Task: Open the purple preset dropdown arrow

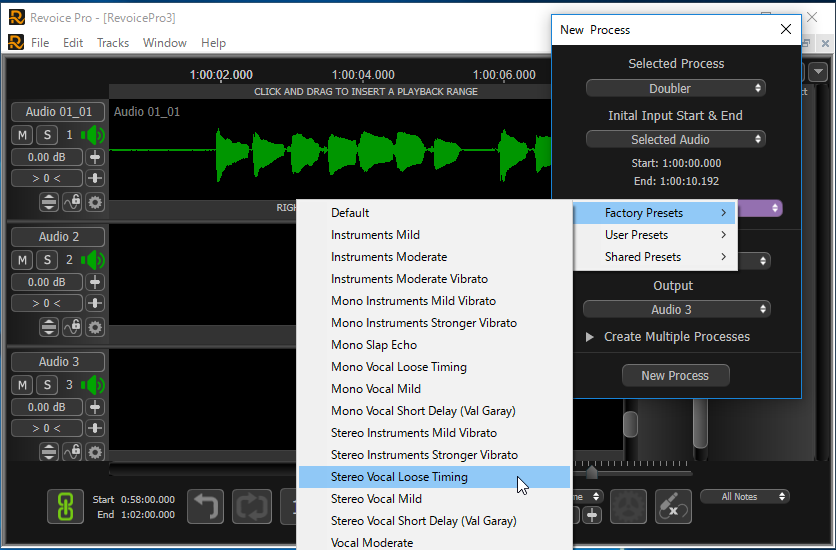Action: click(x=775, y=208)
